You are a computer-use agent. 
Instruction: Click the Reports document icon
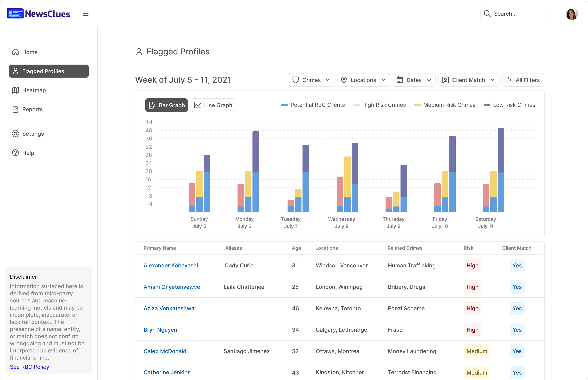[x=15, y=109]
